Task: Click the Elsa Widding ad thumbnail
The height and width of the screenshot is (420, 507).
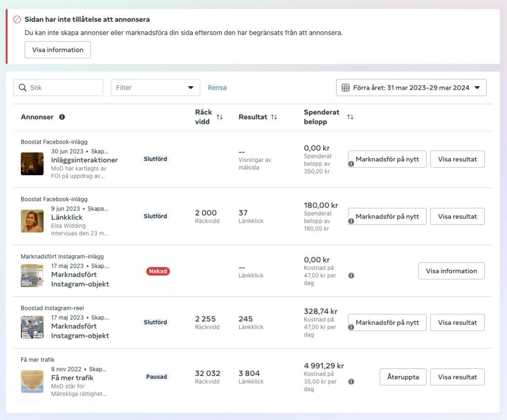Action: coord(32,220)
